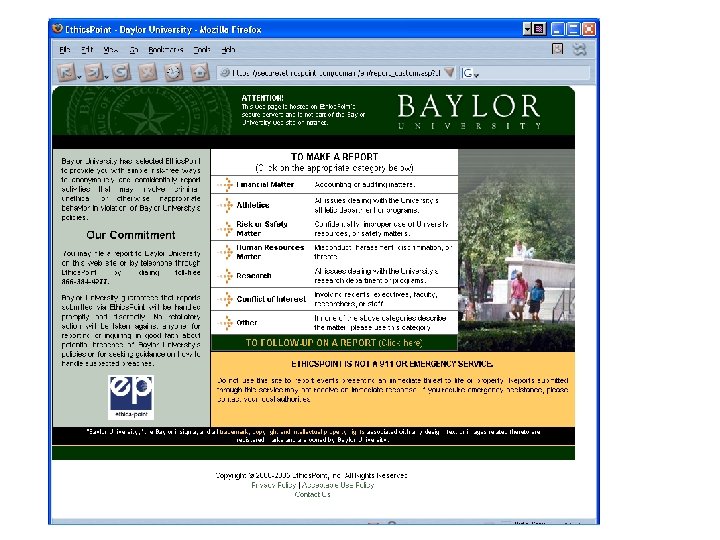The image size is (720, 540).
Task: Click arrow icon beside Athletics
Action: 225,205
